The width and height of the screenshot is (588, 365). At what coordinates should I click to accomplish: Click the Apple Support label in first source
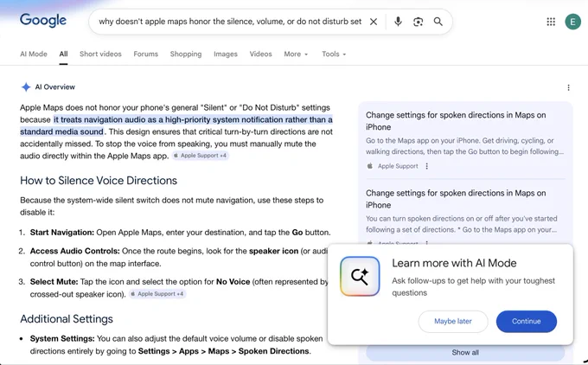(398, 166)
